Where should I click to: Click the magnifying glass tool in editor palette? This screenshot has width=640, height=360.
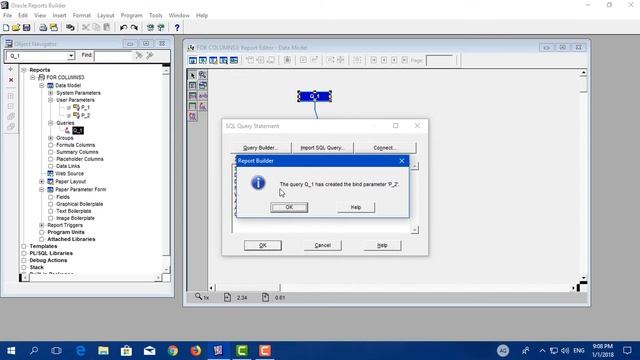click(203, 75)
